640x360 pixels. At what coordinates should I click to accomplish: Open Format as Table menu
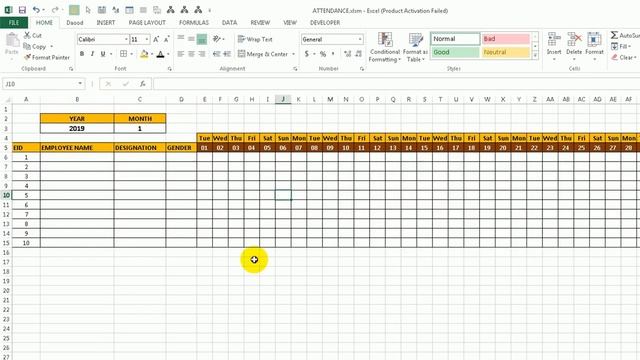click(x=416, y=47)
